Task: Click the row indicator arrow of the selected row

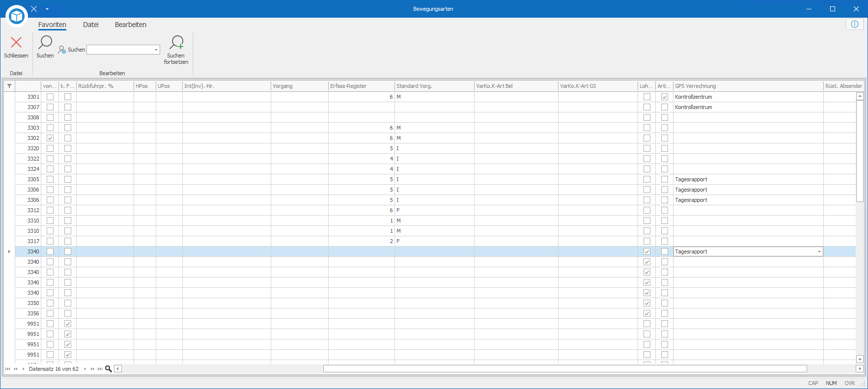Action: coord(9,251)
